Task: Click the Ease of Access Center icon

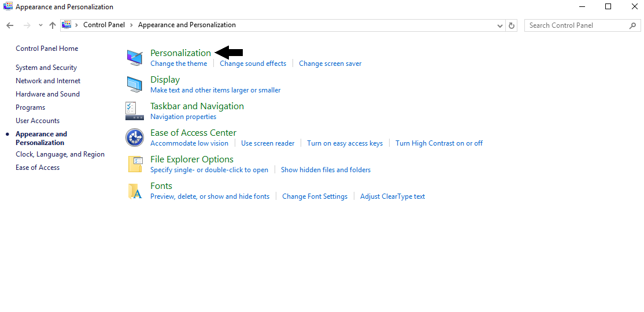Action: point(135,138)
